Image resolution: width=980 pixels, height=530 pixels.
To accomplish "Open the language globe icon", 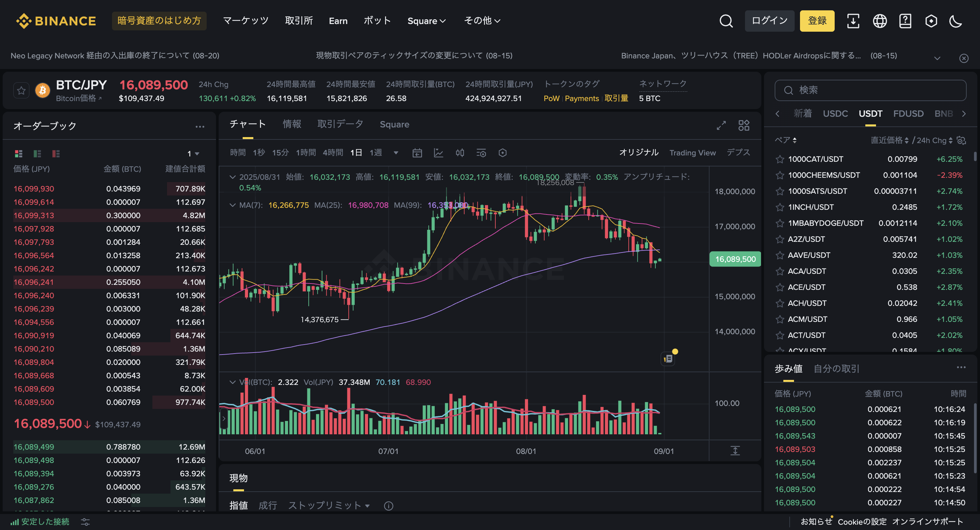I will pos(880,21).
